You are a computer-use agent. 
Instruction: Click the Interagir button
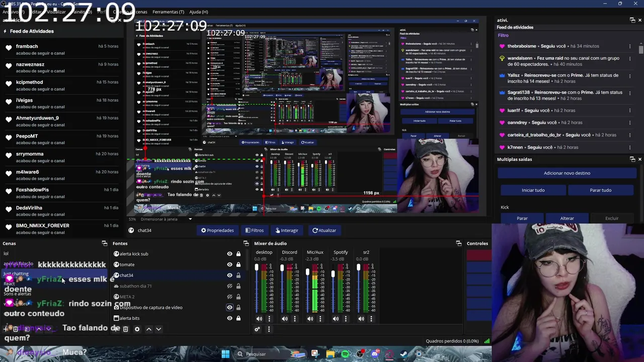coord(287,230)
